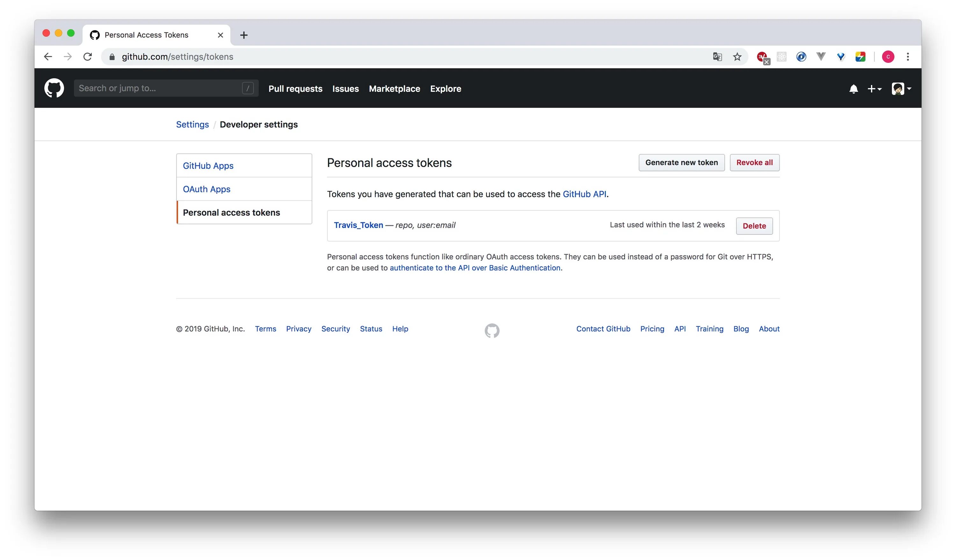Click the Delete token button
This screenshot has height=560, width=956.
pos(754,225)
